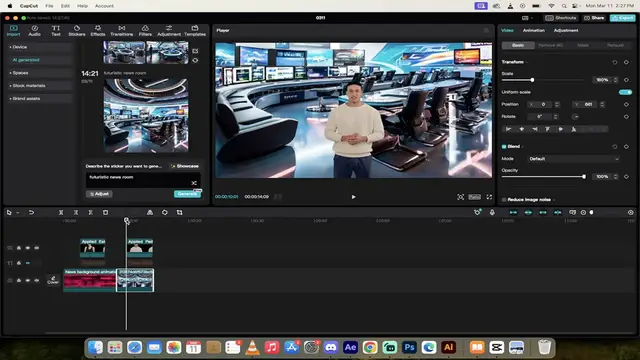Viewport: 640px width, 360px height.
Task: Mute the overlay video track
Action: pos(37,248)
